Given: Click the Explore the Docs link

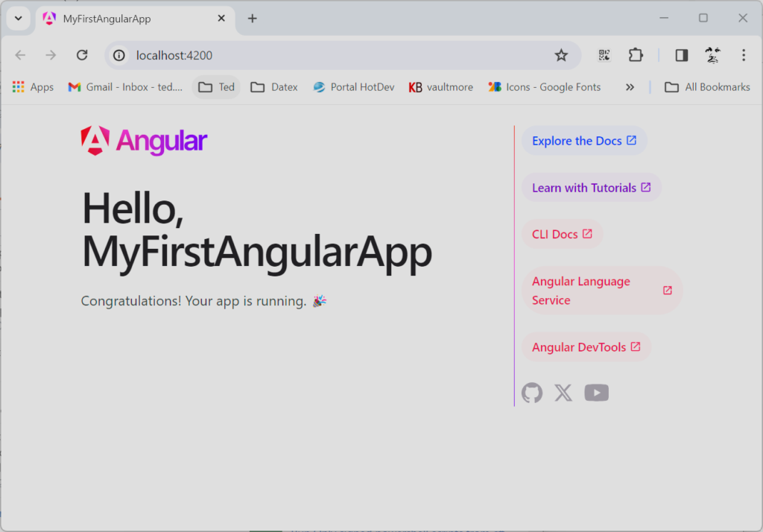Looking at the screenshot, I should point(584,141).
